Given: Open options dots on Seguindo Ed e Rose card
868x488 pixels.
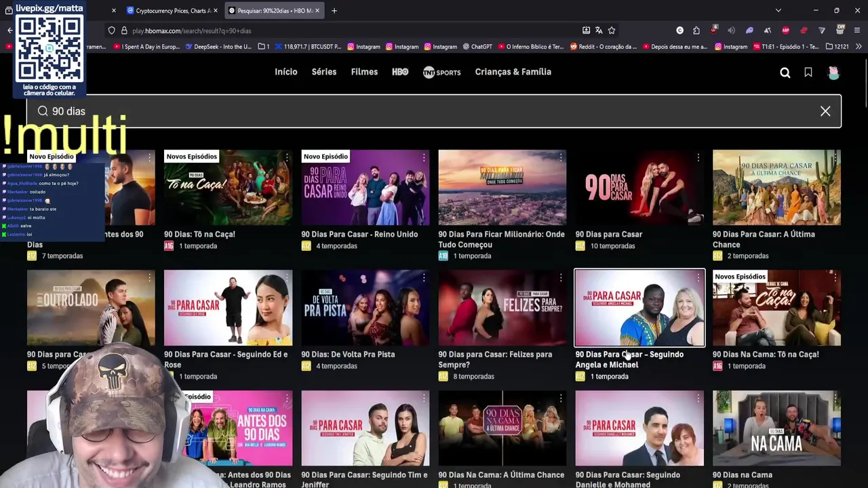Looking at the screenshot, I should (287, 277).
